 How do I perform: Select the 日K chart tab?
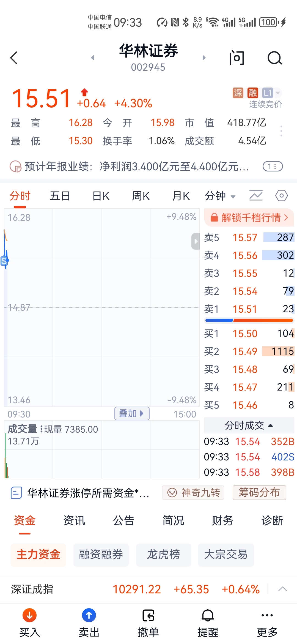(101, 196)
